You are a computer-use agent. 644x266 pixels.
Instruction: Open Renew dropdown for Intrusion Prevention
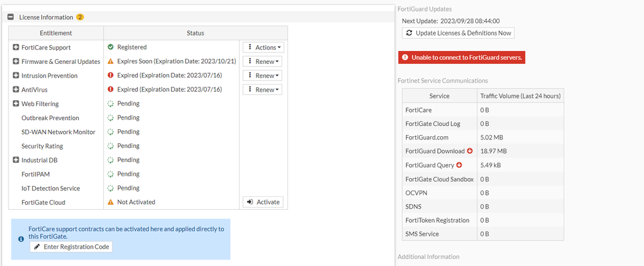tap(263, 76)
